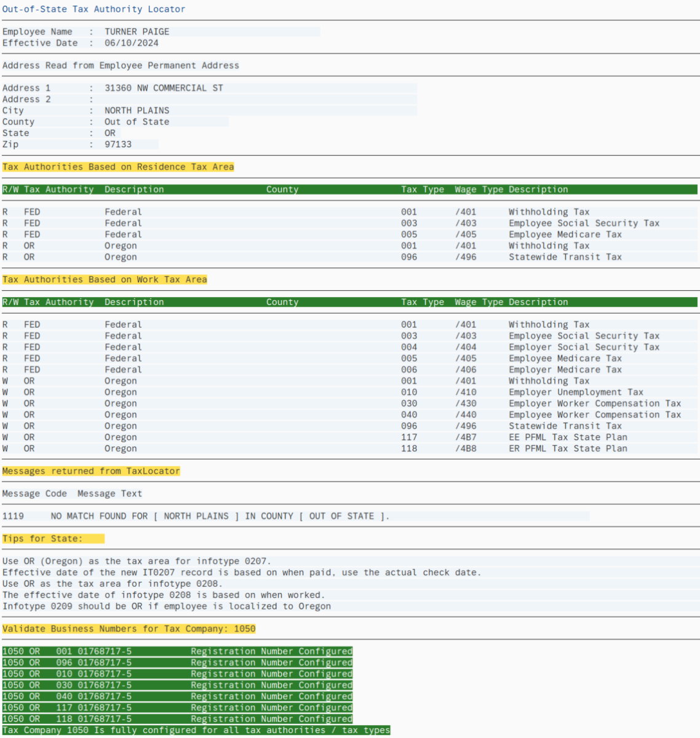Click the Employee Name field TURNER PAIGE

click(137, 31)
